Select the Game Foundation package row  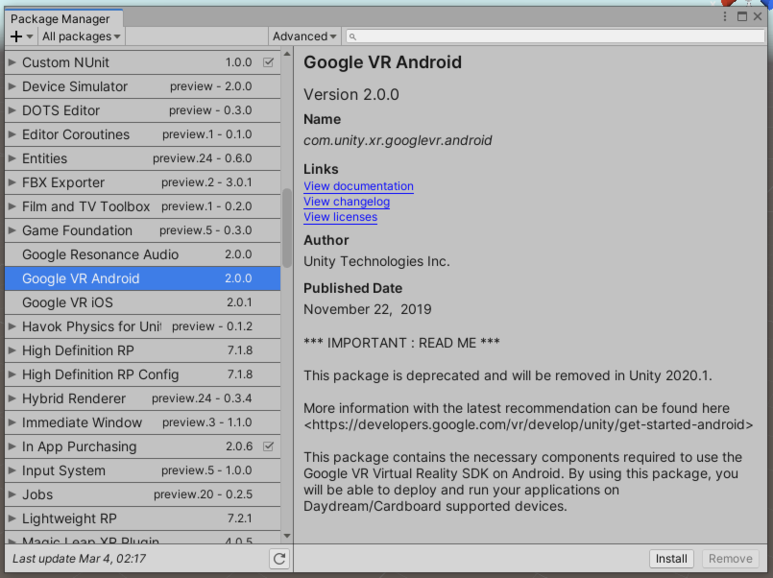pyautogui.click(x=142, y=230)
